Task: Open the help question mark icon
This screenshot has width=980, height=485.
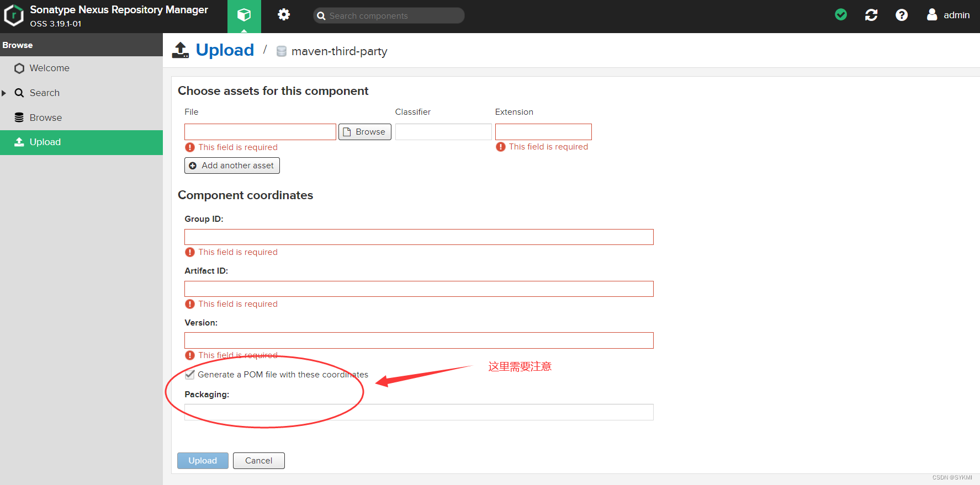Action: point(902,15)
